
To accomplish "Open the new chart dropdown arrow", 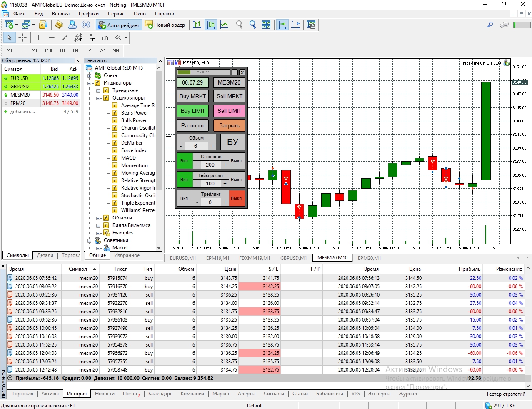I will (x=17, y=25).
